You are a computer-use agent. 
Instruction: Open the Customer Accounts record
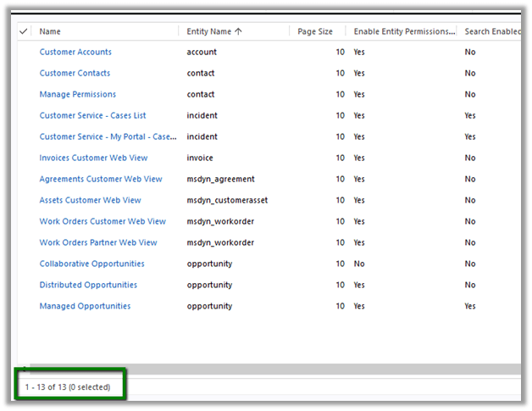coord(75,52)
